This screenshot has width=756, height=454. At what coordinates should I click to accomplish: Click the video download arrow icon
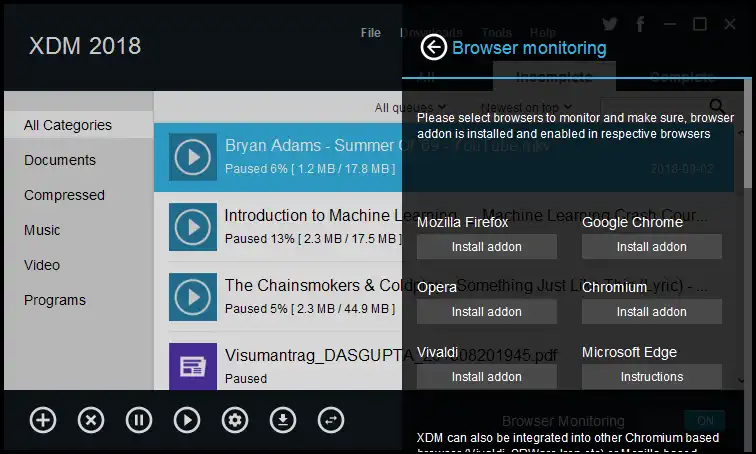(x=283, y=420)
